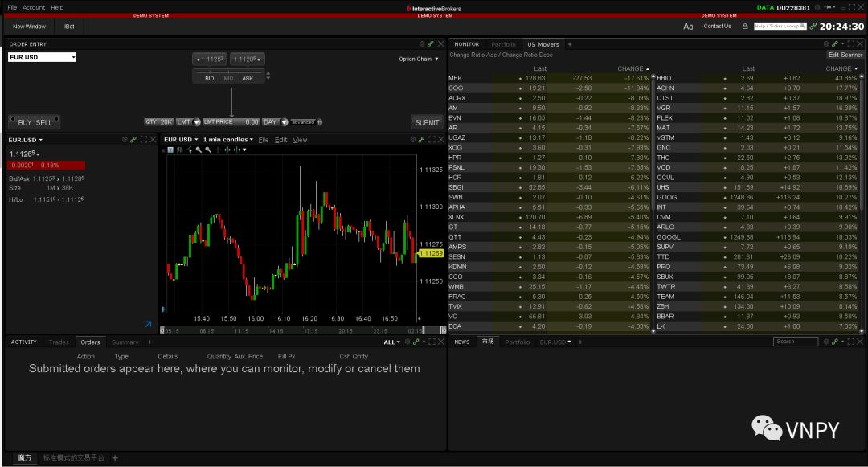Open the EUR.USD quote panel symbol dropdown
The image size is (868, 467).
(x=26, y=140)
